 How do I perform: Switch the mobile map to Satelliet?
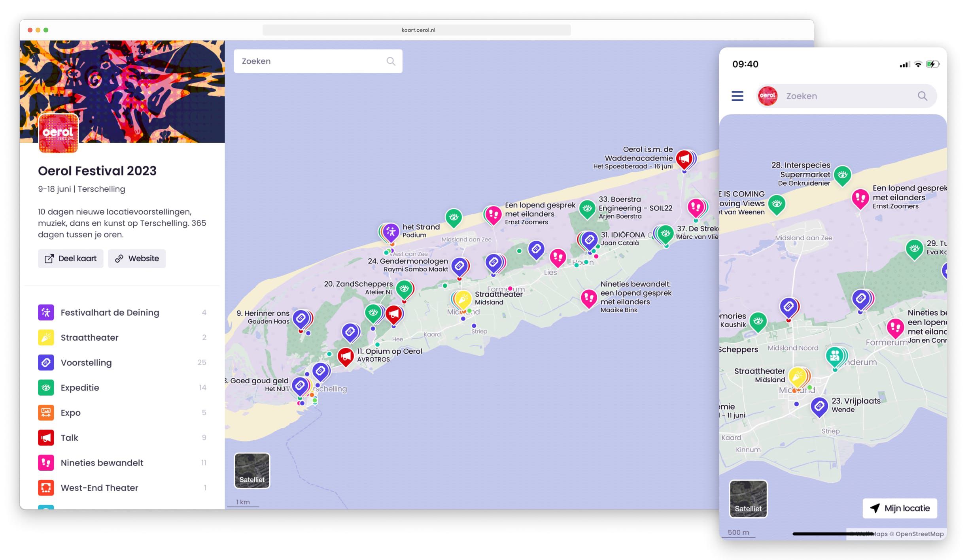pyautogui.click(x=748, y=499)
